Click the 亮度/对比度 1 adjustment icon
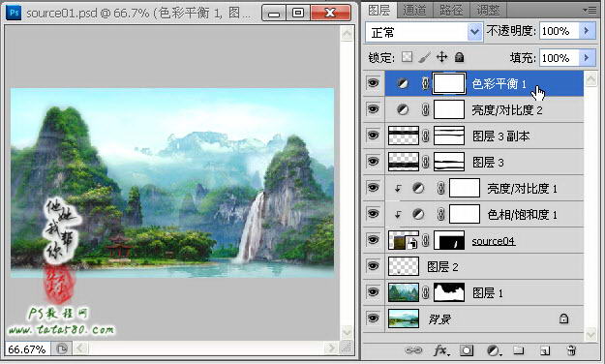The image size is (605, 364). click(418, 189)
